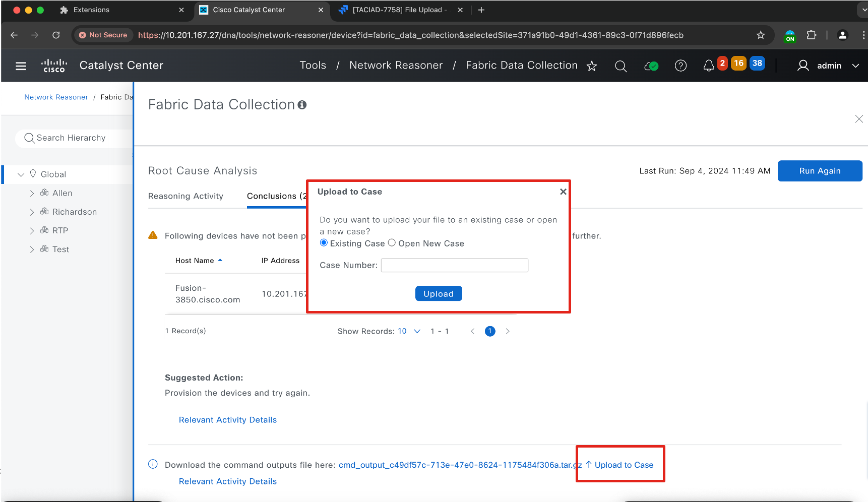The height and width of the screenshot is (502, 868).
Task: Go to previous page of records
Action: click(472, 331)
